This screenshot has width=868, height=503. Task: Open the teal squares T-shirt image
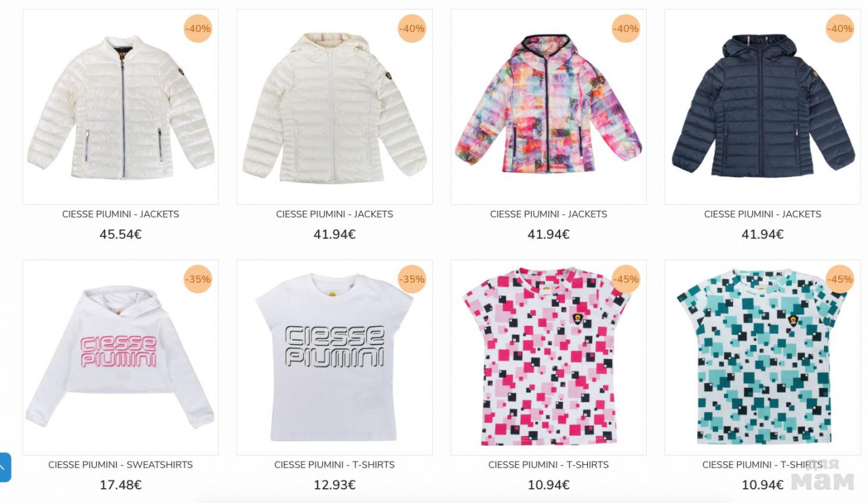pos(763,357)
